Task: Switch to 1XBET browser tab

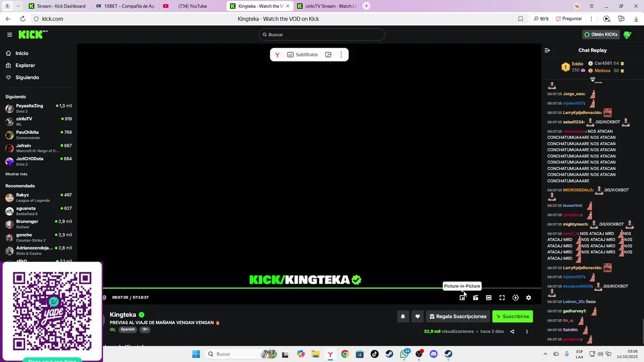Action: (x=126, y=6)
